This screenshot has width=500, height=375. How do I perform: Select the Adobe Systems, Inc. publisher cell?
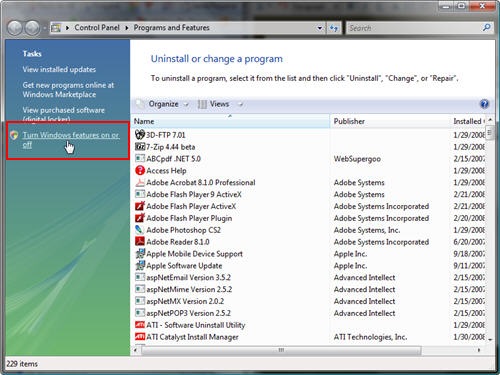367,230
